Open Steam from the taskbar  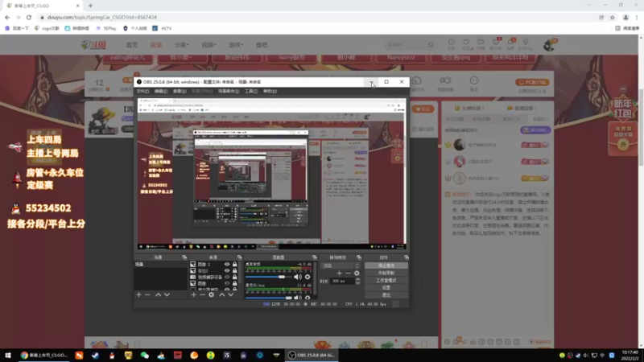click(x=95, y=356)
